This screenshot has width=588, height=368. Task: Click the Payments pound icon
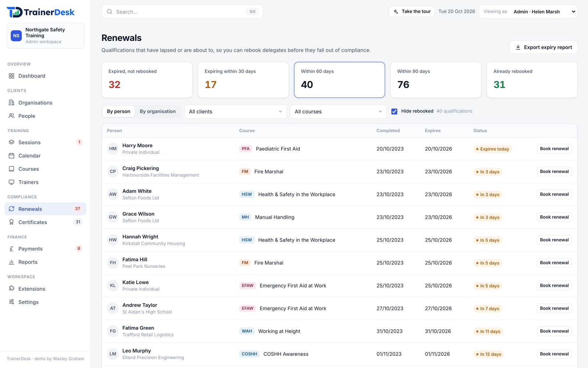(11, 248)
